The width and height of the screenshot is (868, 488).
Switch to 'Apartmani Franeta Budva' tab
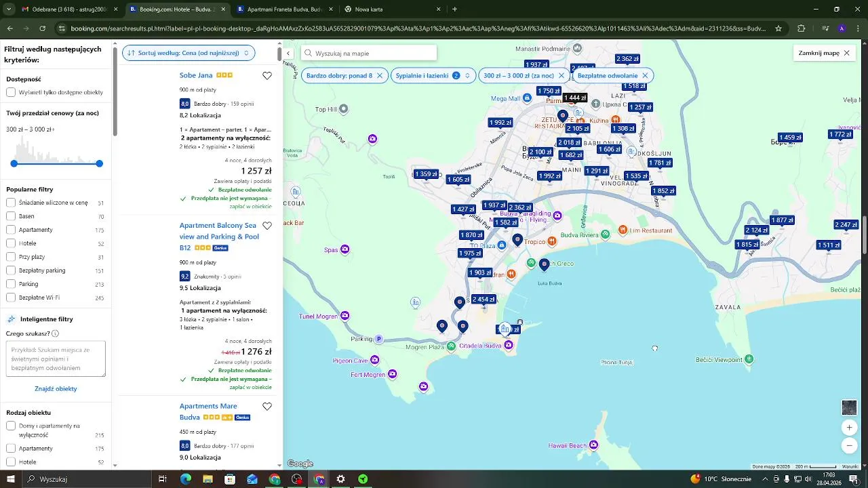(285, 9)
